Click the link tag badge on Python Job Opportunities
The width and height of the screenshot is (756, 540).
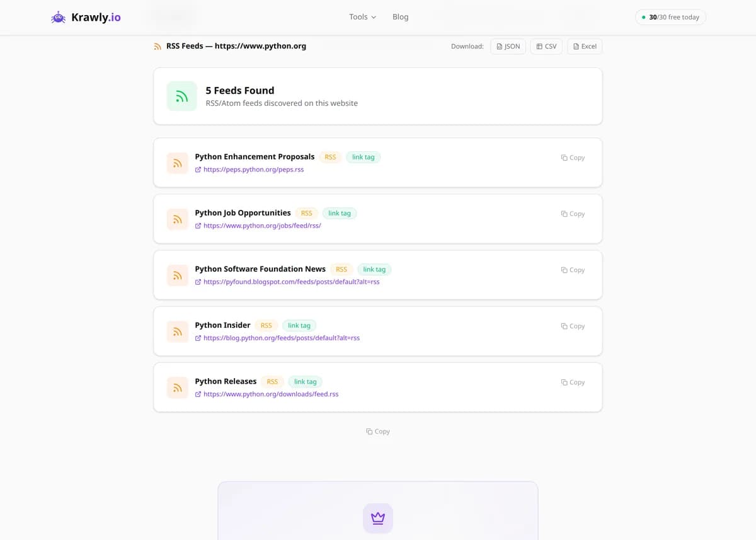click(x=340, y=213)
